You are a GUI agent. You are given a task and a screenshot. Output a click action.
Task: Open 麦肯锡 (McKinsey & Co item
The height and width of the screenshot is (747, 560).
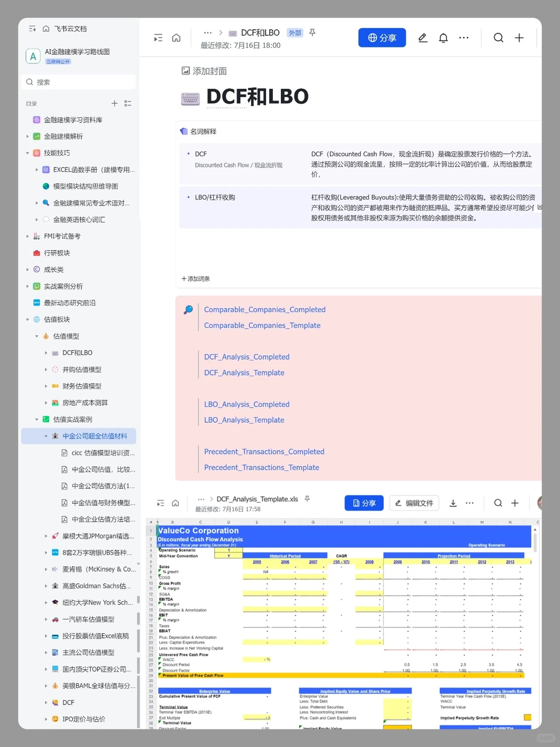(x=99, y=569)
